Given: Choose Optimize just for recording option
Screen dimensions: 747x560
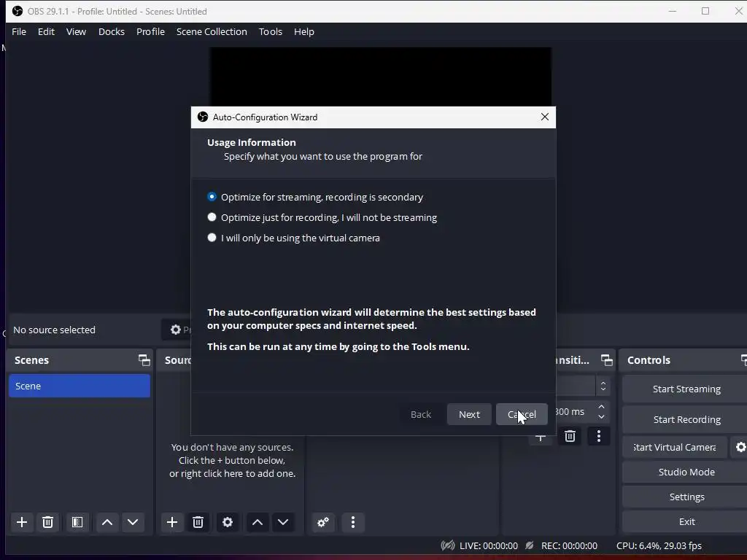Looking at the screenshot, I should click(212, 217).
